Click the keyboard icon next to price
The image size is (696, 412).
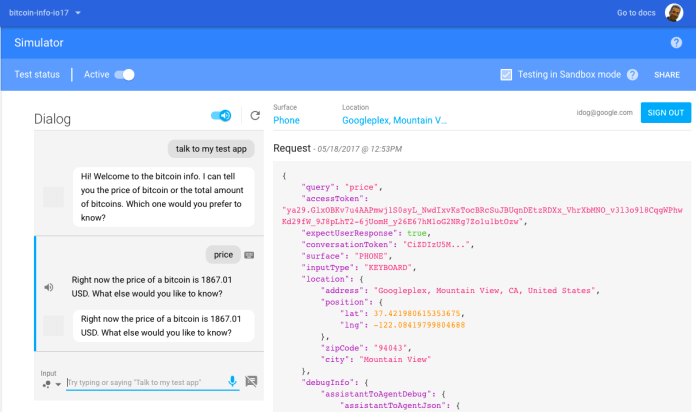coord(249,255)
